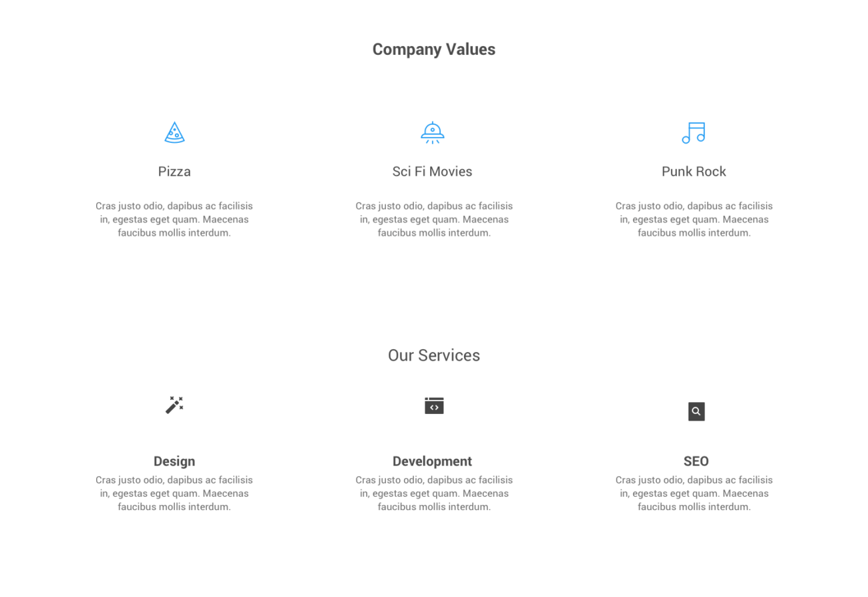Click the blue pizza slice icon
Screen dimensions: 868x597
point(174,132)
